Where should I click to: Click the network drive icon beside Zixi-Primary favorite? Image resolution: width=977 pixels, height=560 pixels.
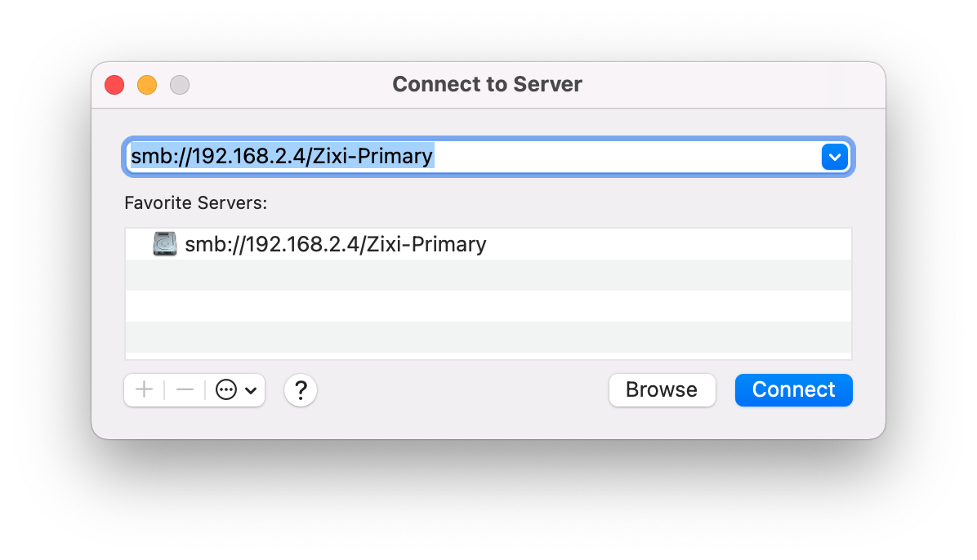pos(165,243)
